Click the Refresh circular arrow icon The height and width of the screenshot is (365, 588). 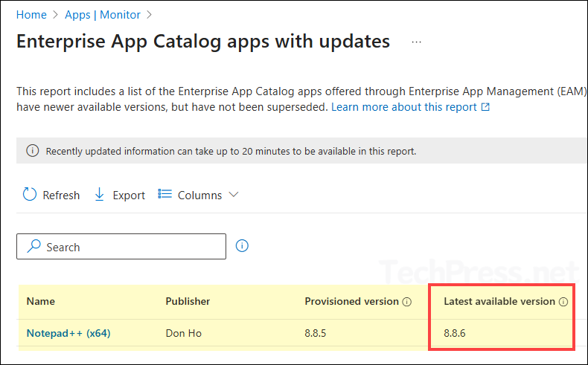(29, 195)
